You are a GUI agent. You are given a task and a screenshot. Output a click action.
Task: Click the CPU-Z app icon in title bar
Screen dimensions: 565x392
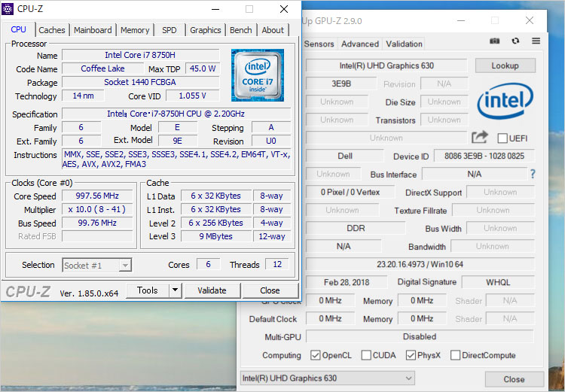click(8, 9)
